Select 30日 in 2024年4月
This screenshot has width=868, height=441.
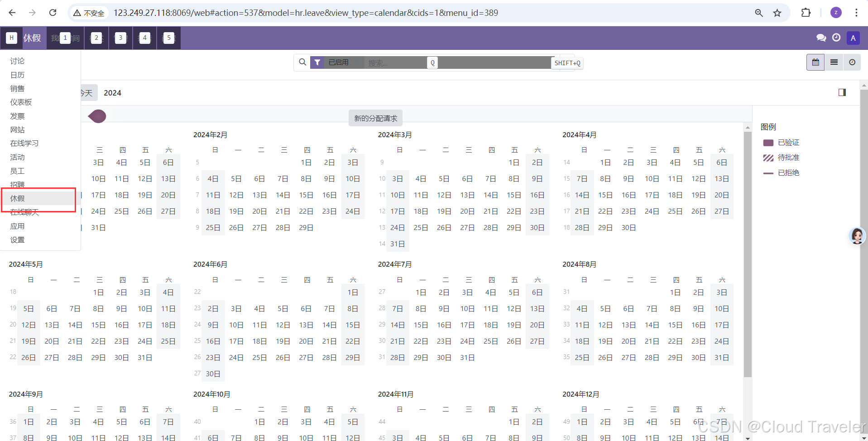pos(628,228)
